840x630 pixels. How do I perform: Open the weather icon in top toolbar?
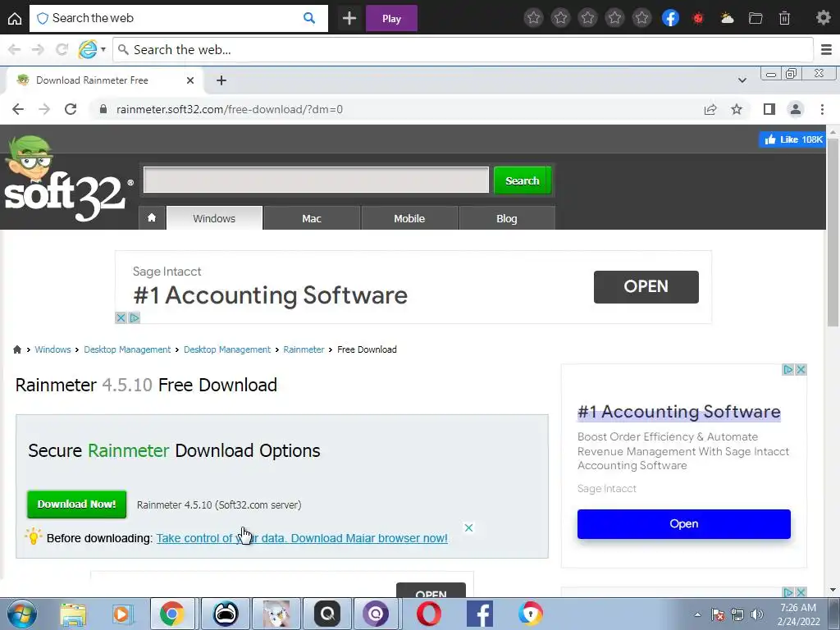coord(727,18)
